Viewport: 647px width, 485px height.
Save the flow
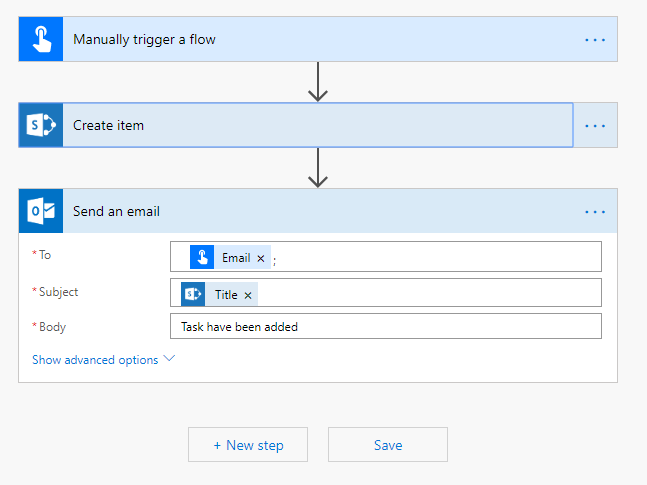click(x=387, y=445)
